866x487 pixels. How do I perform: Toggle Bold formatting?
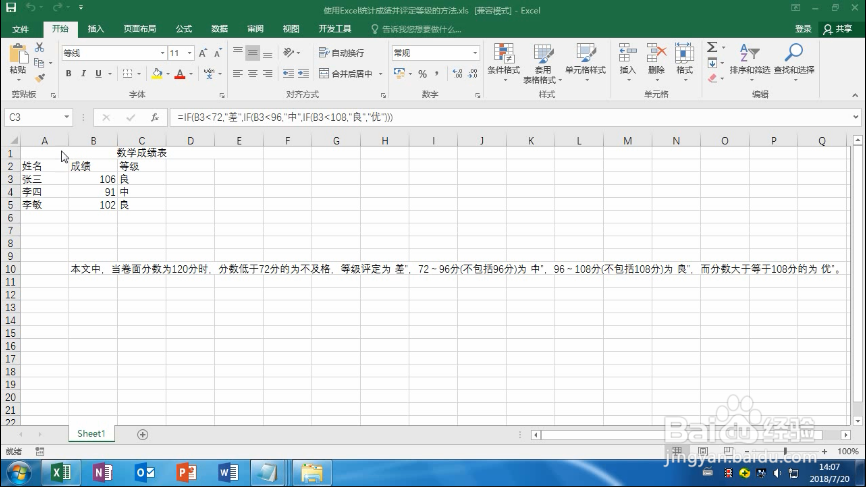[68, 73]
